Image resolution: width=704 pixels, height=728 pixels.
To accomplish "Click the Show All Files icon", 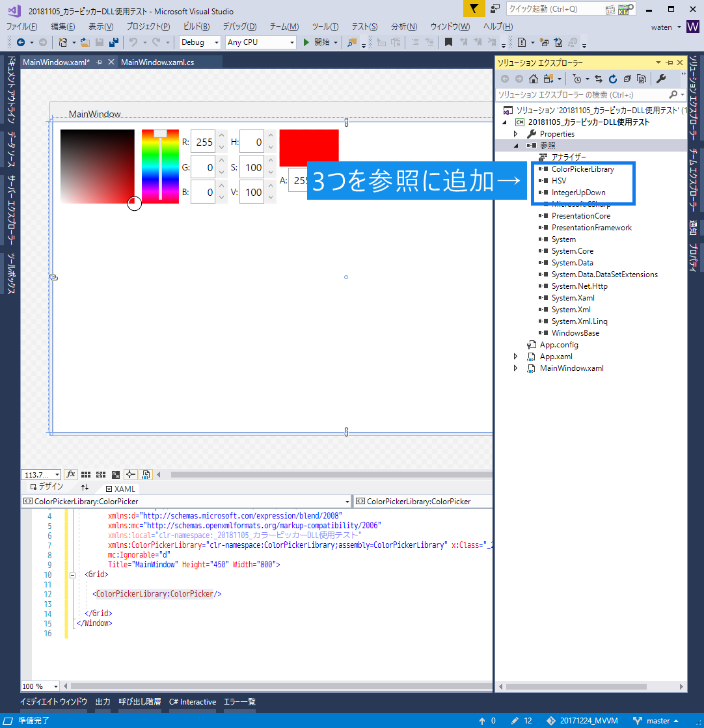I will pos(642,79).
